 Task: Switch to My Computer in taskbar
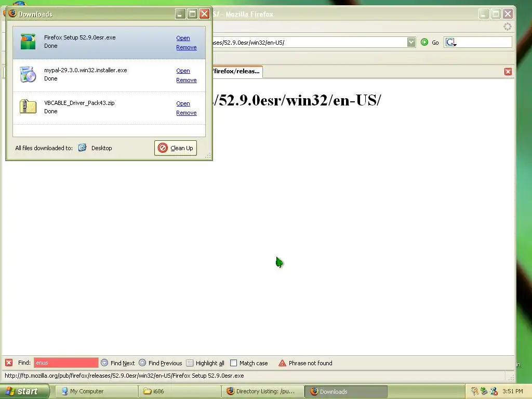tap(96, 391)
